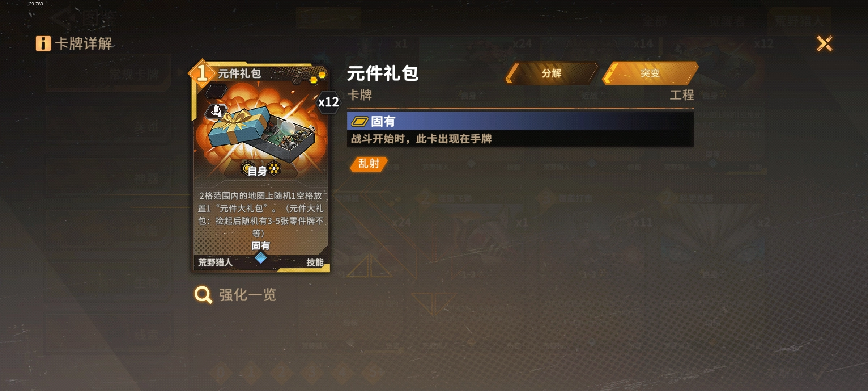Screen dimensions: 868x391
Task: Select the 乱射 keyword tag
Action: (369, 164)
